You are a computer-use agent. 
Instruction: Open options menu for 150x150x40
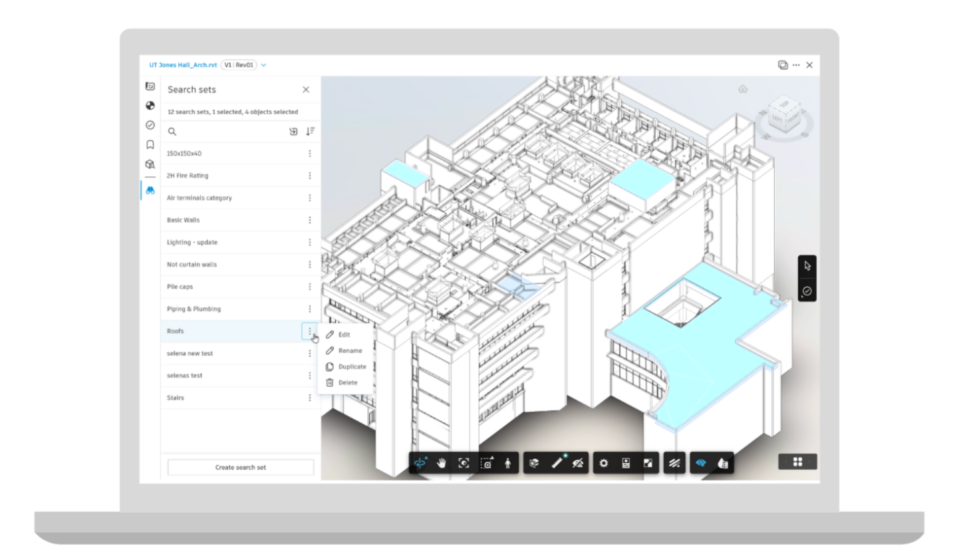tap(310, 154)
